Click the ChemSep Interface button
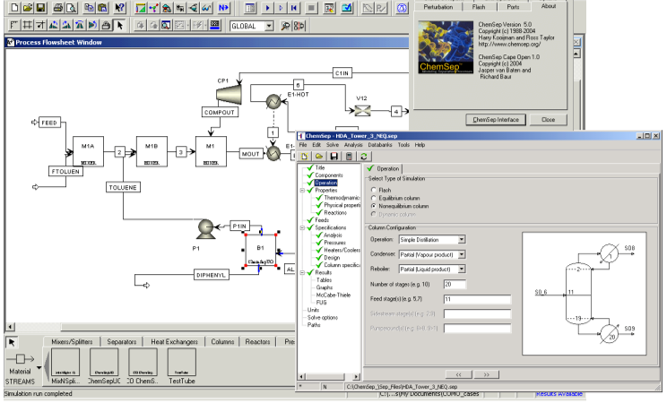This screenshot has width=667, height=405. click(496, 120)
